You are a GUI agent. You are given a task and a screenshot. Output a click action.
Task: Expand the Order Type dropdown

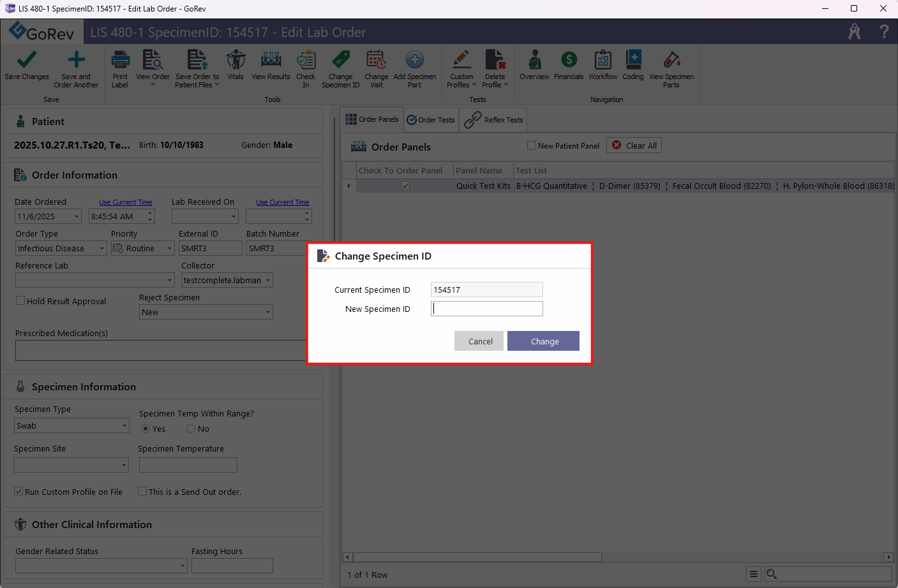[102, 249]
